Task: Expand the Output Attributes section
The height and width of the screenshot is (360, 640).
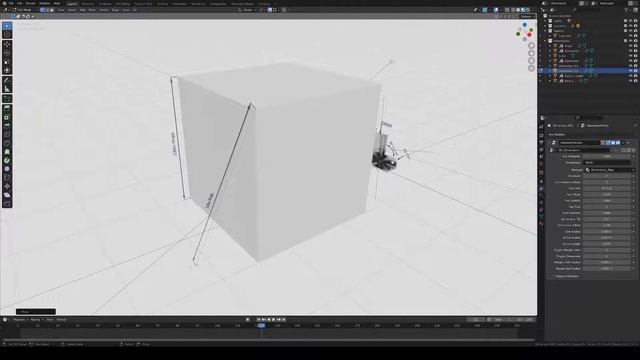Action: point(566,276)
